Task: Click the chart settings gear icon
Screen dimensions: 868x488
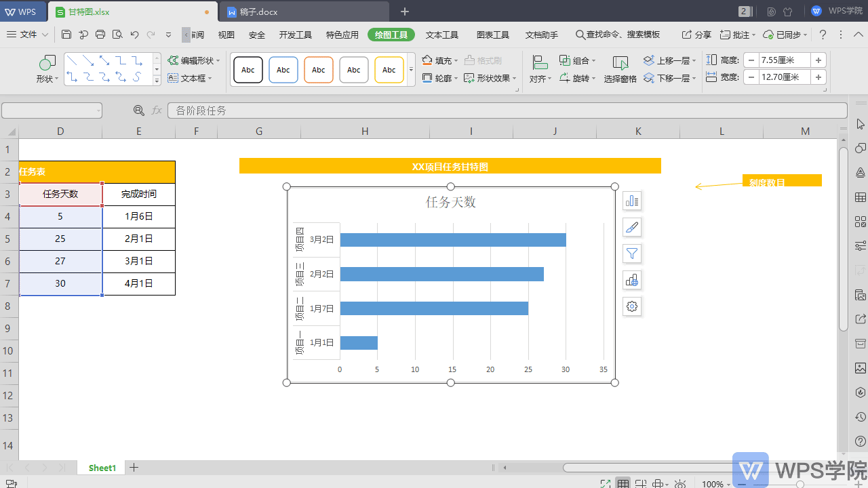Action: tap(632, 306)
